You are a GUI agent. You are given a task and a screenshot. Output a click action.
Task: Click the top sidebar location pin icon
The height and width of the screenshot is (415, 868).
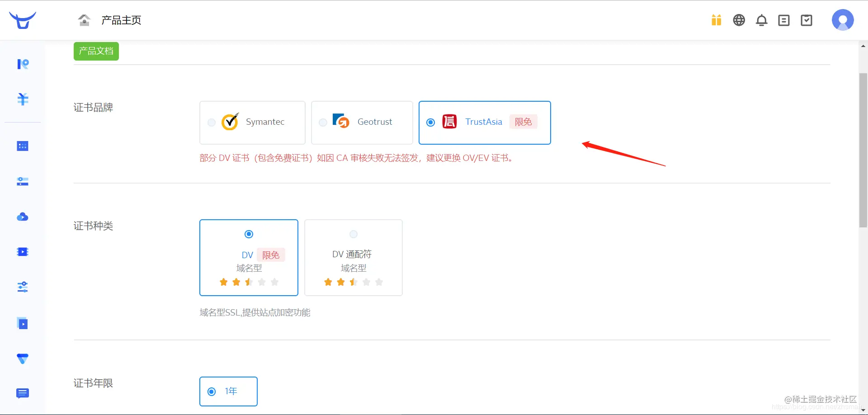(23, 64)
